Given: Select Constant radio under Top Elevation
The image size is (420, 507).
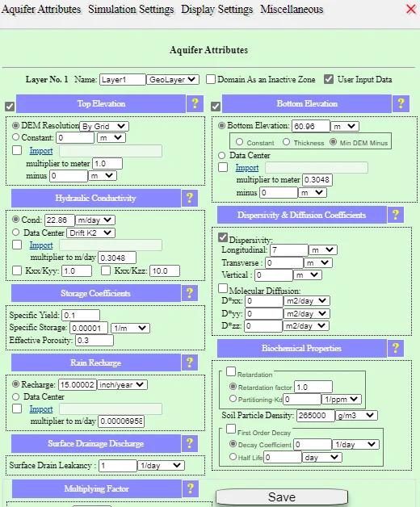Looking at the screenshot, I should pos(16,137).
